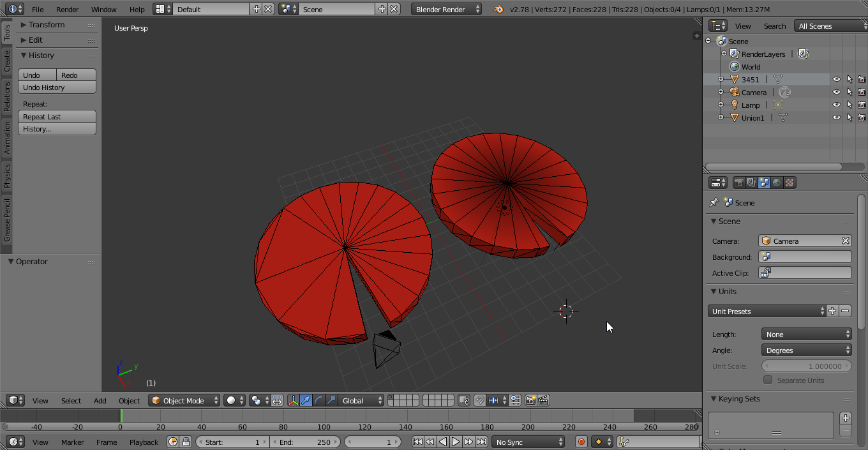Toggle selectability of the Camera object
This screenshot has width=868, height=450.
coord(849,92)
